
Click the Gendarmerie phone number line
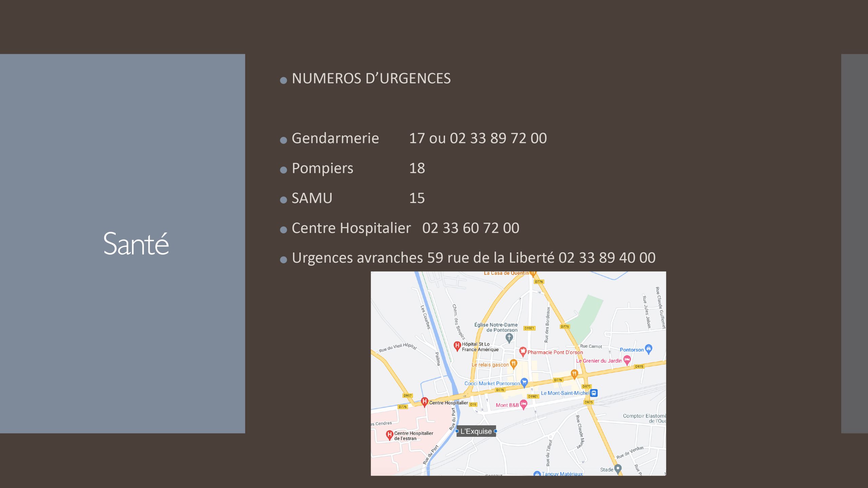coord(419,138)
